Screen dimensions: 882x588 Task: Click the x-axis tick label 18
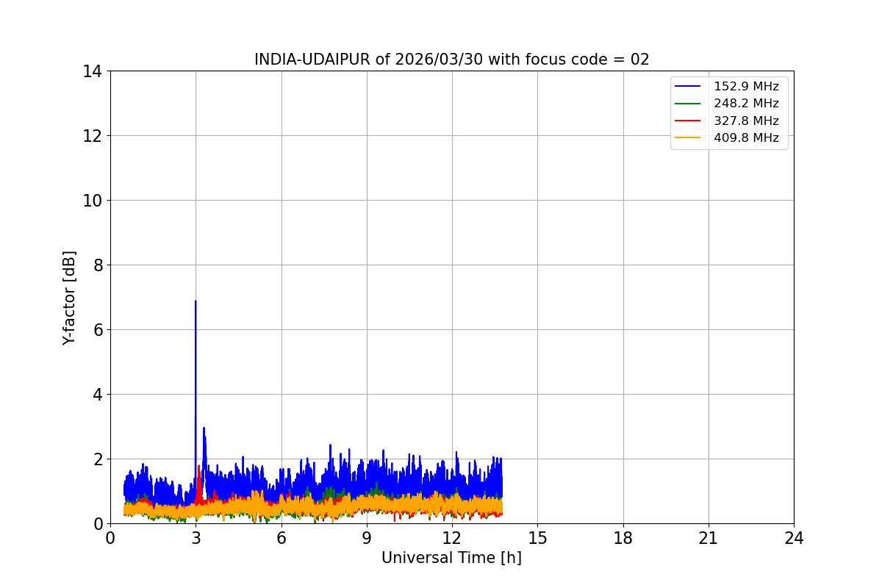point(623,538)
